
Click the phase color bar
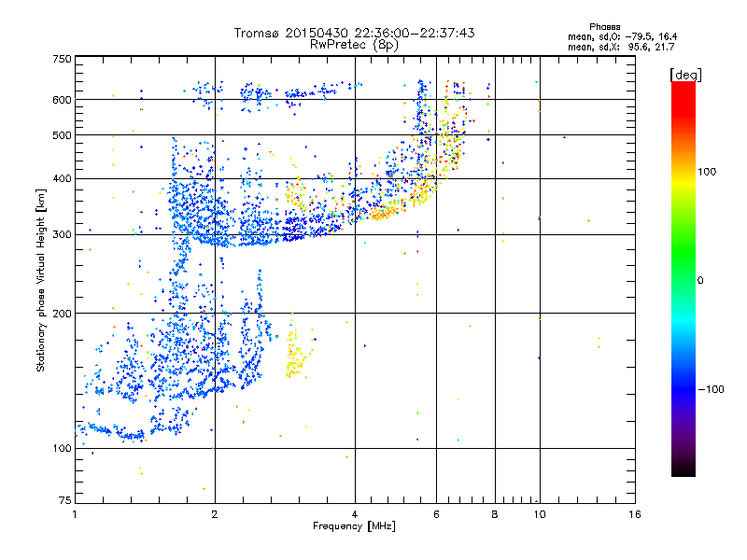[x=684, y=279]
